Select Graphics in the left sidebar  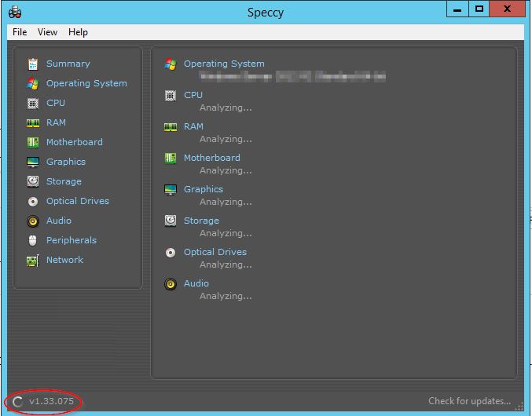65,162
